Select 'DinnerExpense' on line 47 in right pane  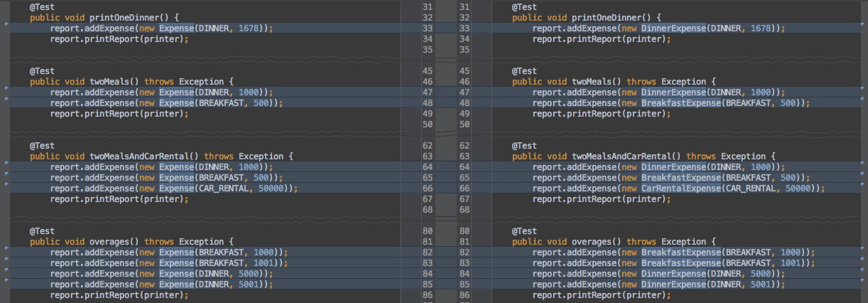673,92
